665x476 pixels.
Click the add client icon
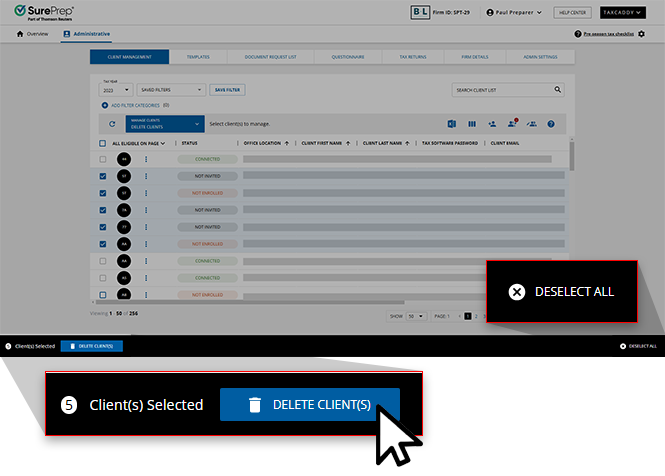click(x=492, y=124)
